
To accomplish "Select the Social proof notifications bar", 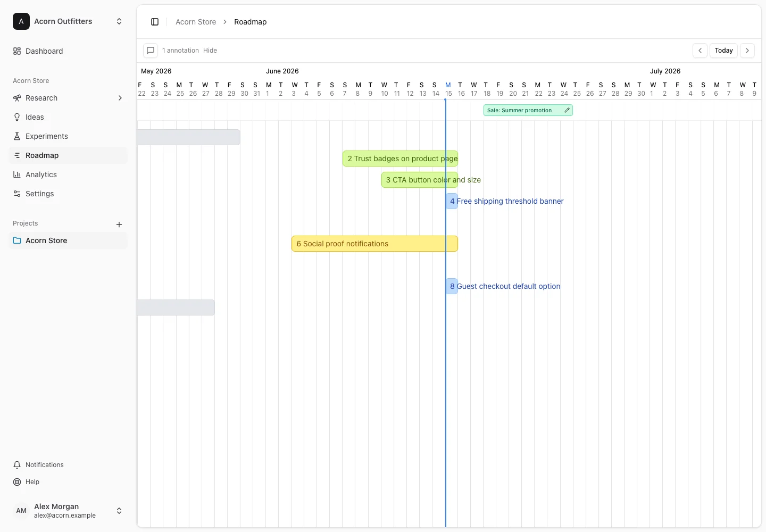I will click(x=374, y=244).
